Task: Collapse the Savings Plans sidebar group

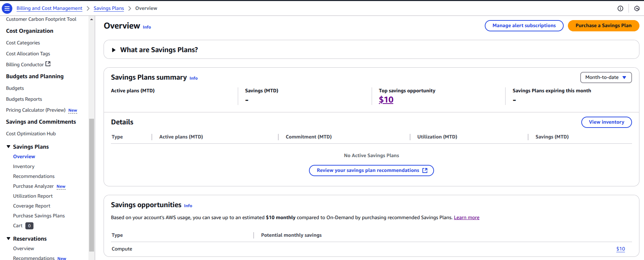Action: click(8, 147)
